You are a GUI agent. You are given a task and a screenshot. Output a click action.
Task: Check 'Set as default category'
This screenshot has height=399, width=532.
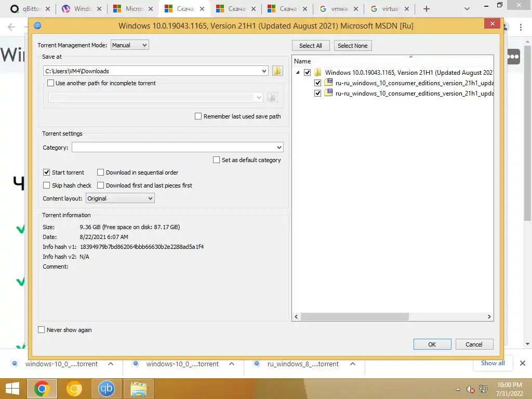[x=216, y=160]
